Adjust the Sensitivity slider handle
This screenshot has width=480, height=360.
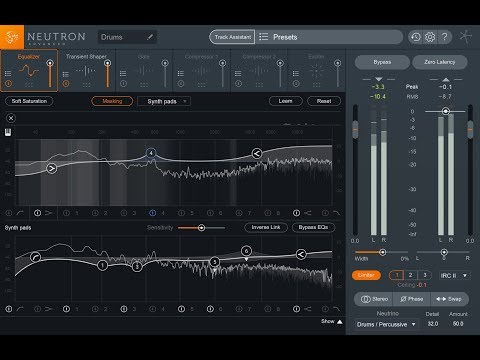tap(201, 228)
